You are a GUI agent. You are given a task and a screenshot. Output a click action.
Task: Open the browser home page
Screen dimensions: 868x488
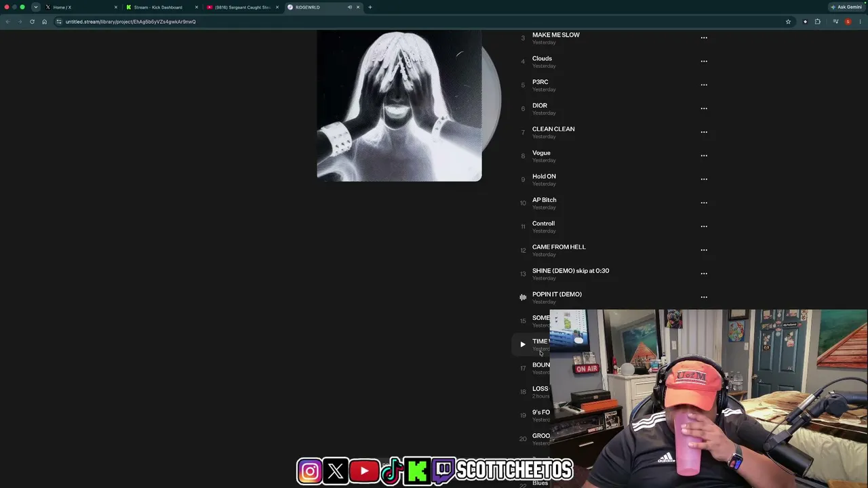44,22
